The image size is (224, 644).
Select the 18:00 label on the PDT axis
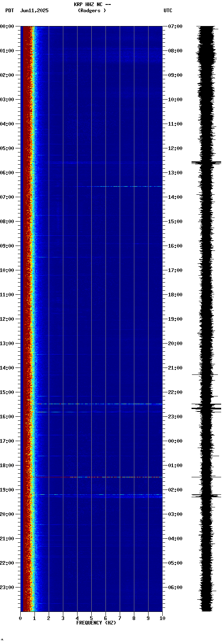click(7, 466)
